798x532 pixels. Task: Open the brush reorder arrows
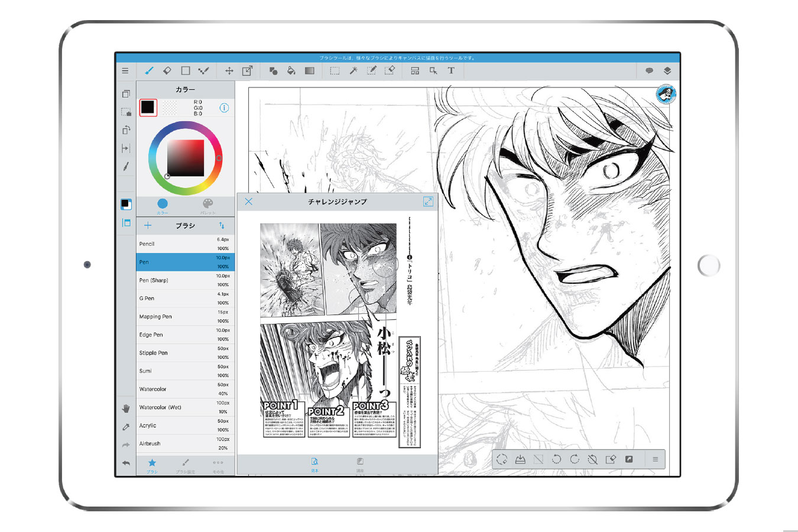pos(222,225)
